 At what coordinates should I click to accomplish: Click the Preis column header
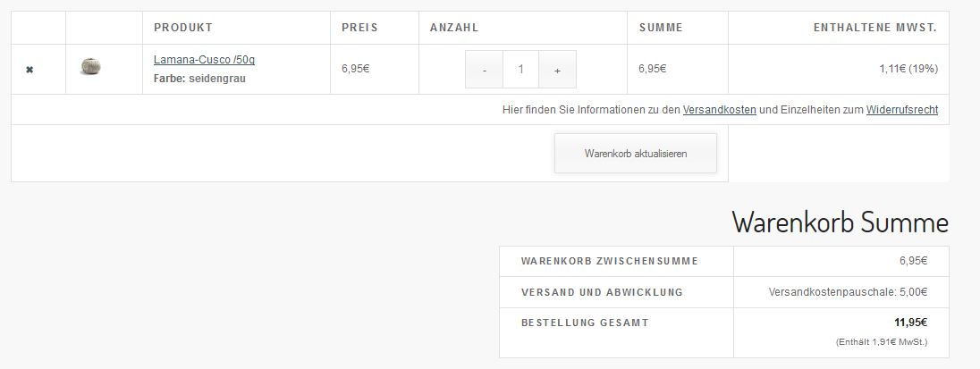pyautogui.click(x=359, y=28)
